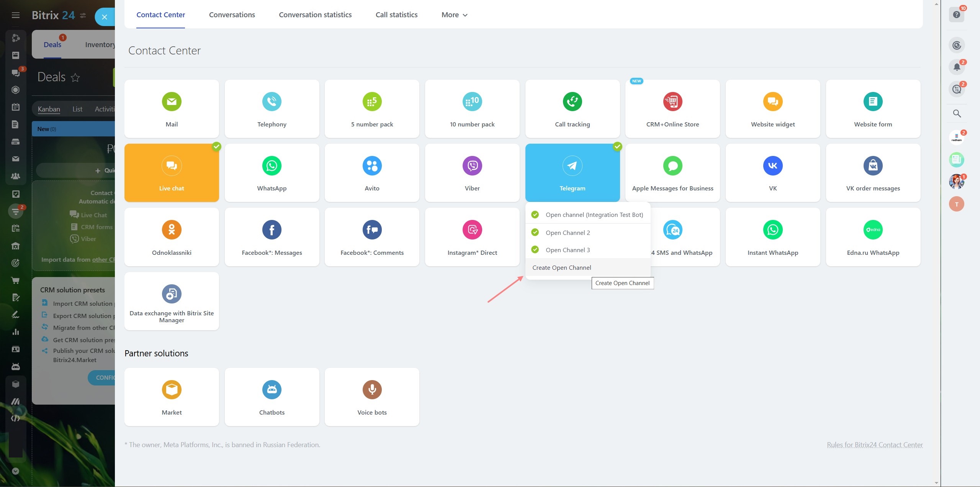
Task: Open the notifications bell in right panel
Action: 957,67
